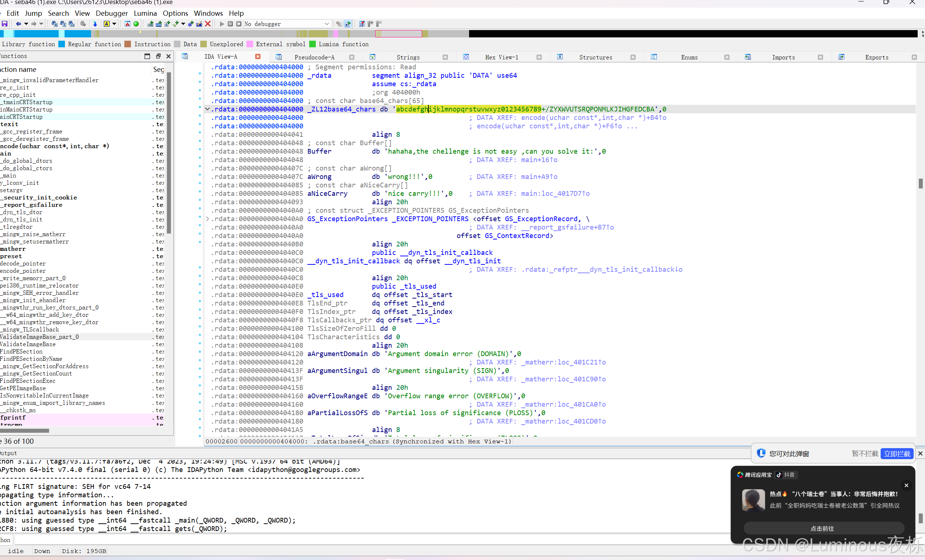Click the red warning triangle icon

(x=128, y=23)
